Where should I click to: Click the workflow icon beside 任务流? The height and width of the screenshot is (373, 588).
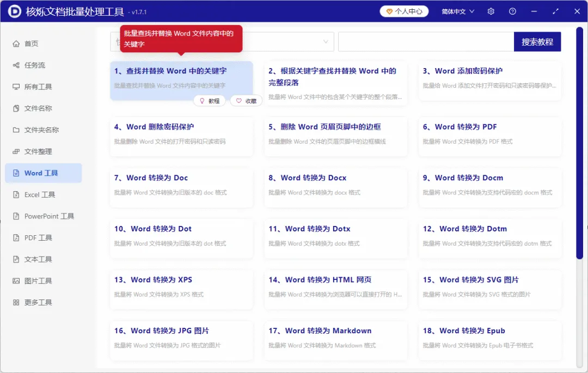[16, 65]
